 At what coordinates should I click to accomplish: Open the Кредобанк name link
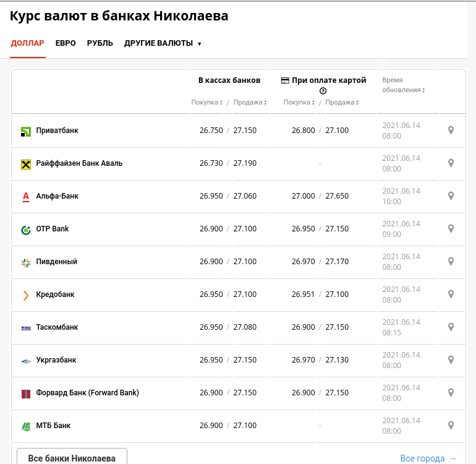[x=55, y=294]
